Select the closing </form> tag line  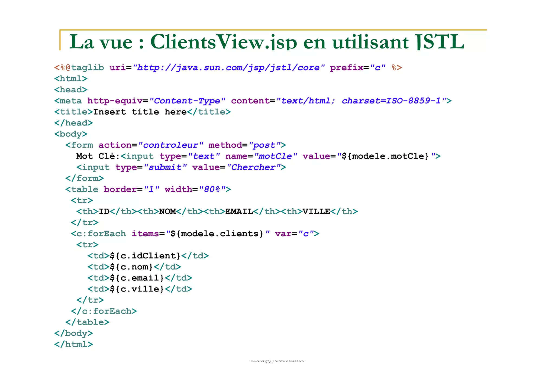(85, 178)
